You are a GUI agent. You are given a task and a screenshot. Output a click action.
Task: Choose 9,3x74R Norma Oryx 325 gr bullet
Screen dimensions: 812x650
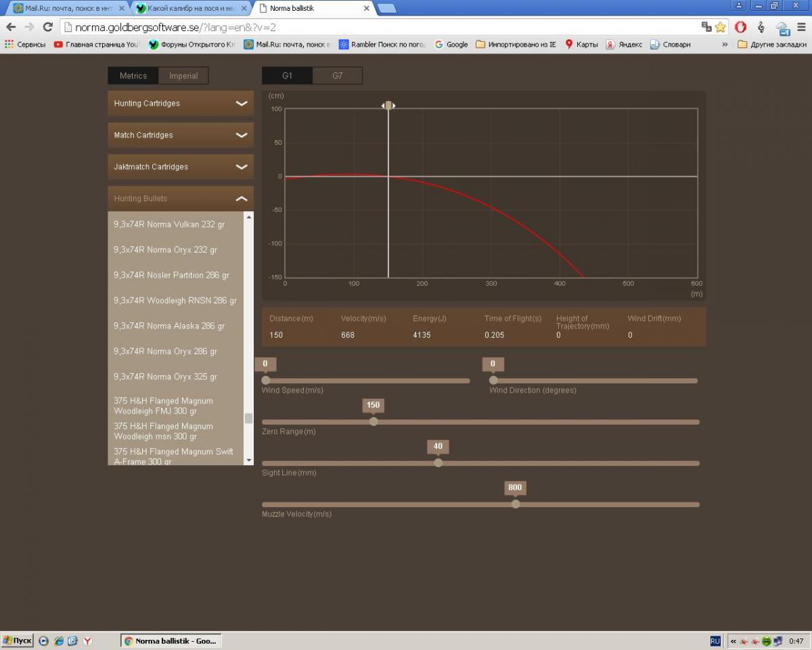pyautogui.click(x=166, y=377)
